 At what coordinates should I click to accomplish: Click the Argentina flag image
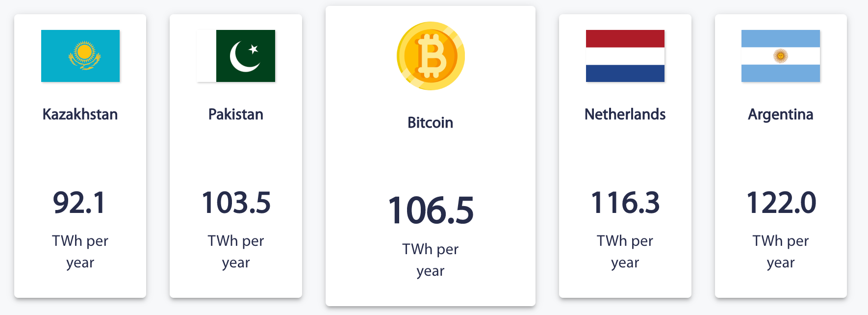tap(781, 56)
